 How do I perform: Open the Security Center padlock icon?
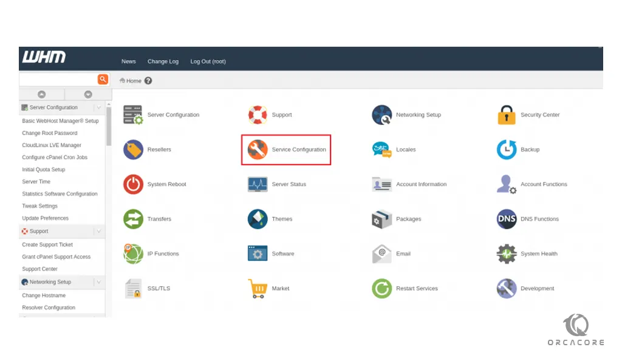point(506,115)
